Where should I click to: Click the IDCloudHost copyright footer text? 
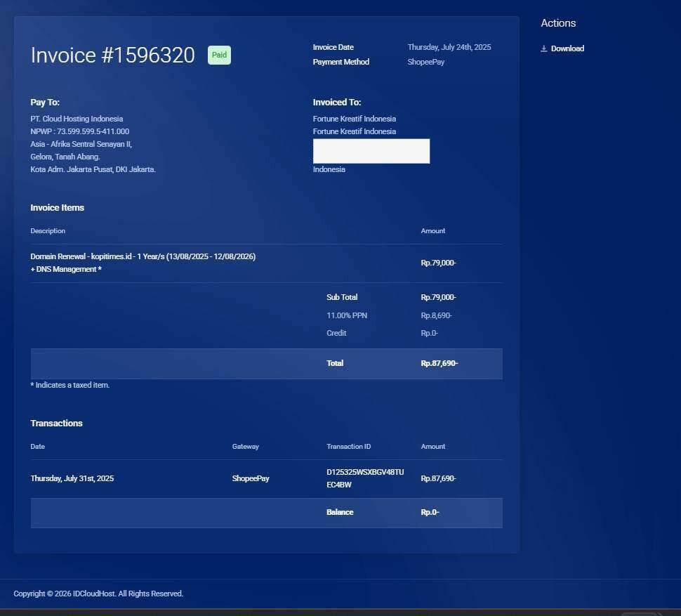point(98,594)
